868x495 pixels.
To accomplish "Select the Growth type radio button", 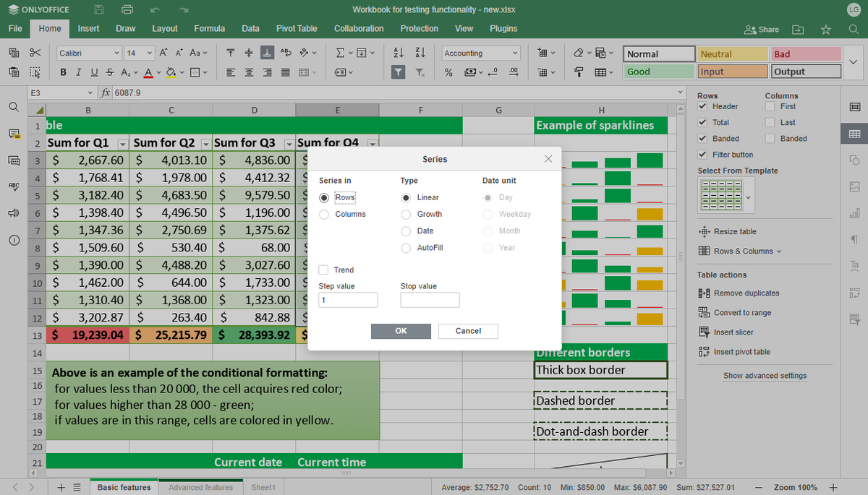I will pyautogui.click(x=407, y=214).
